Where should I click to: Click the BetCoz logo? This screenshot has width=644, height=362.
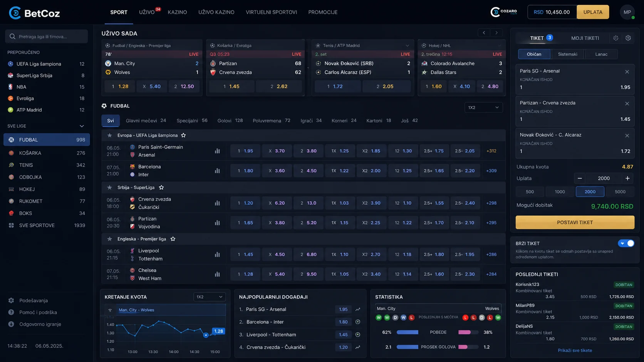34,13
